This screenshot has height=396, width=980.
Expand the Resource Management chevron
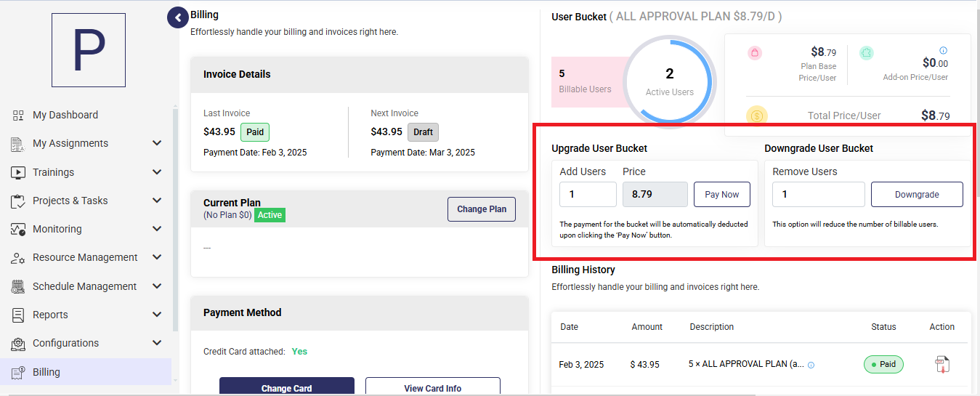click(x=157, y=257)
